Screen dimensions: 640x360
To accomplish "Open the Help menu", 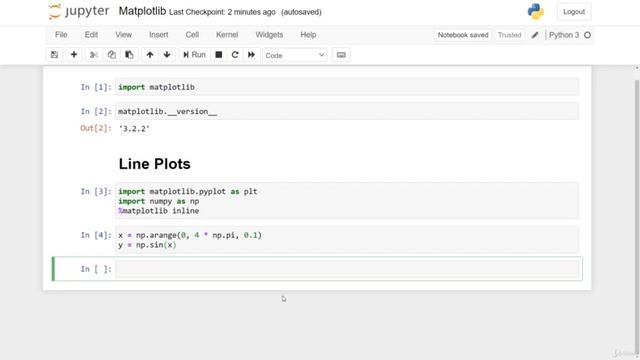I will (x=308, y=35).
